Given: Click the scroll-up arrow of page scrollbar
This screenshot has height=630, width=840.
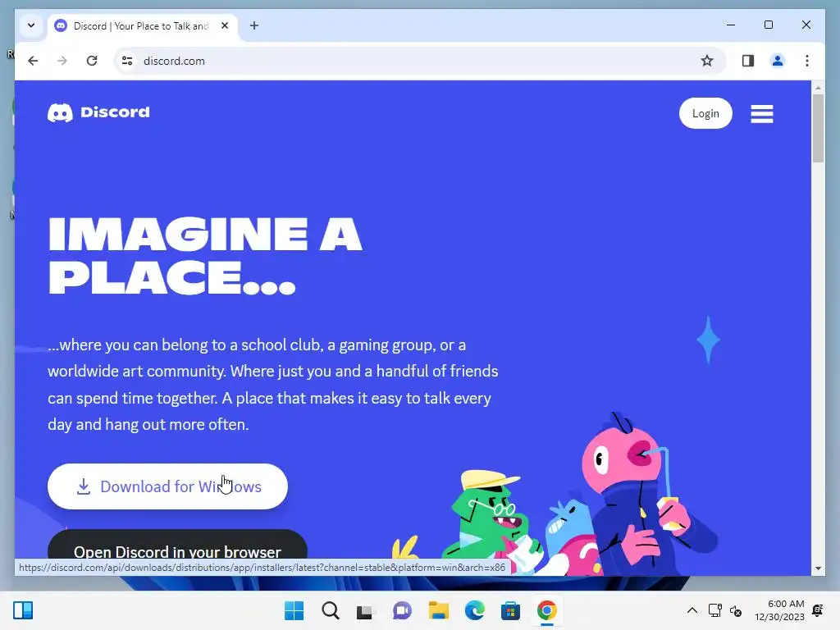Looking at the screenshot, I should pos(818,87).
